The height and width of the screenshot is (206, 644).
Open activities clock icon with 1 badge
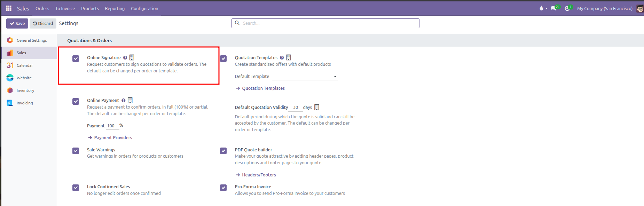click(567, 8)
